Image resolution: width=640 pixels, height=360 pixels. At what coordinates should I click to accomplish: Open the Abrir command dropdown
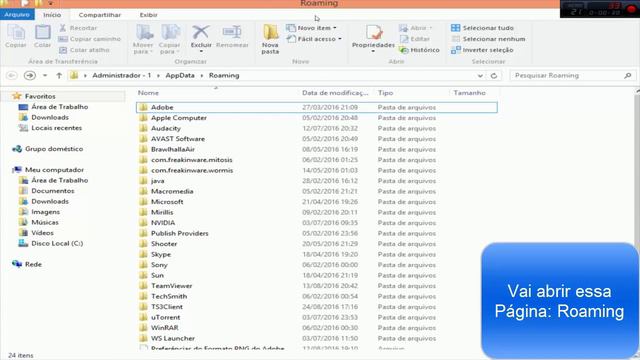click(x=415, y=28)
